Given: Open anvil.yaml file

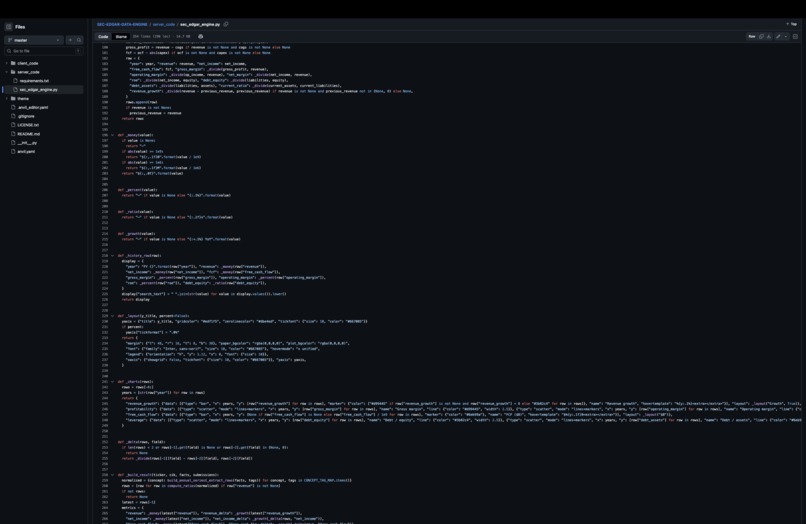Looking at the screenshot, I should point(26,151).
